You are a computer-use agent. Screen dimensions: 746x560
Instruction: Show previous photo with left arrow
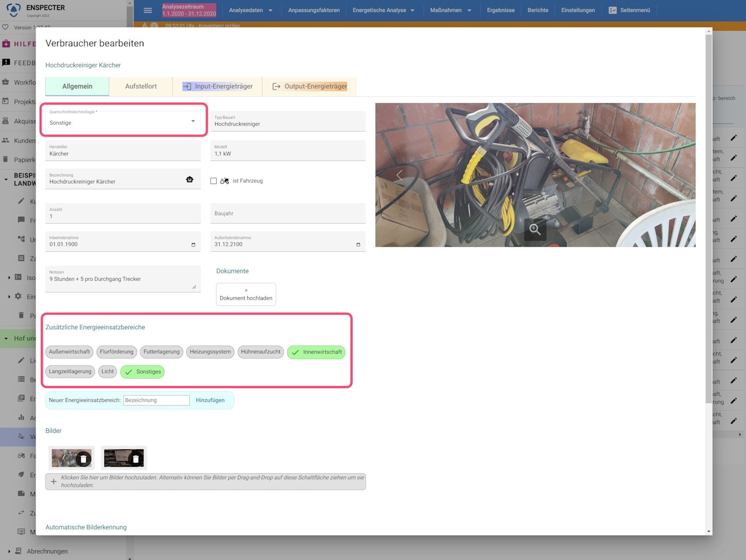[399, 175]
